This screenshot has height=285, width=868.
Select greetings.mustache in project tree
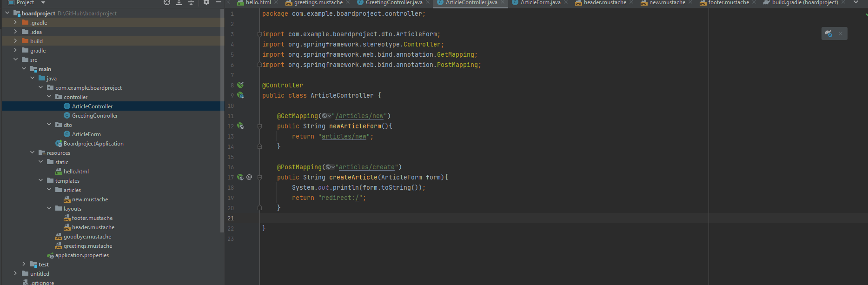pos(88,246)
